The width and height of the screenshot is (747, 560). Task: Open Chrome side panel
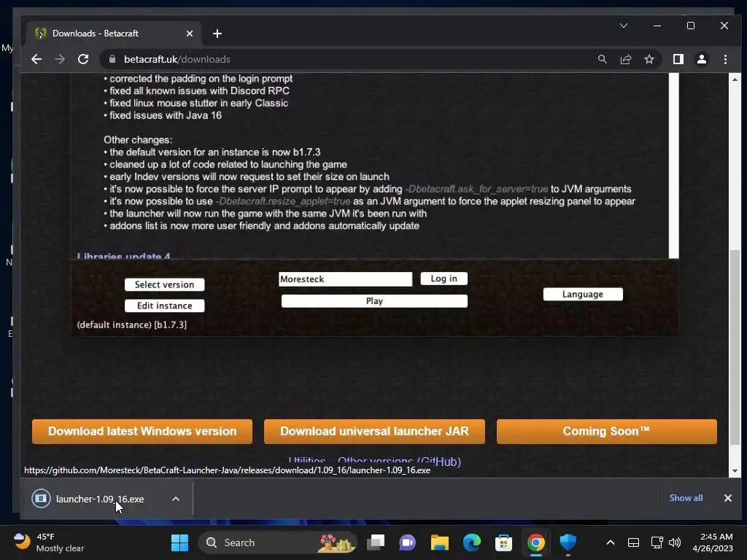coord(678,59)
